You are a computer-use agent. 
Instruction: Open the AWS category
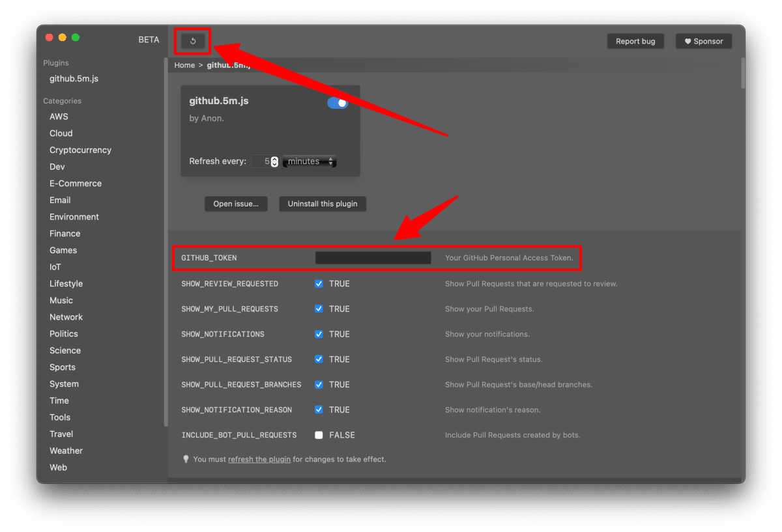pos(59,117)
